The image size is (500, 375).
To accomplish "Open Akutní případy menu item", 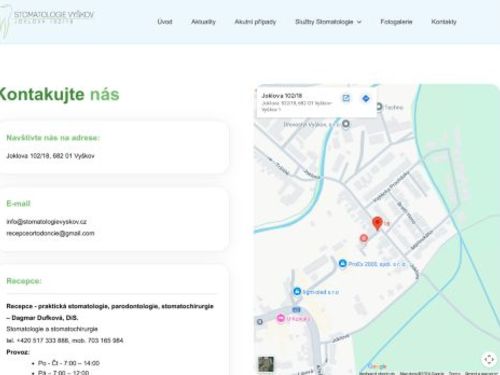I will click(255, 22).
